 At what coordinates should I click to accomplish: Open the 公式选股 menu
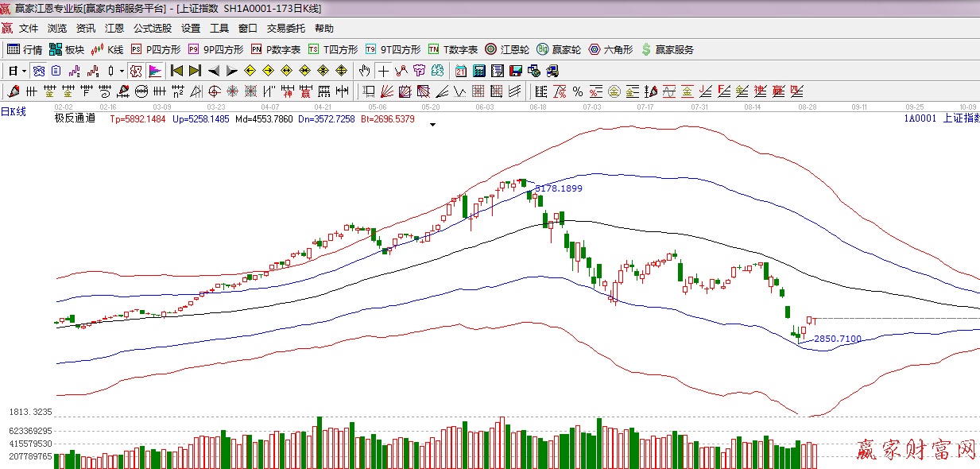(152, 29)
